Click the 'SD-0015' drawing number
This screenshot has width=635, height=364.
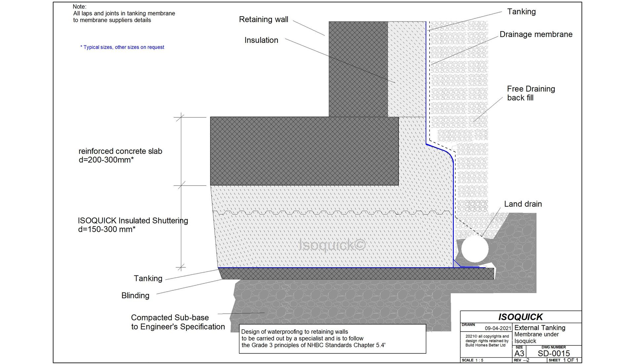point(554,353)
